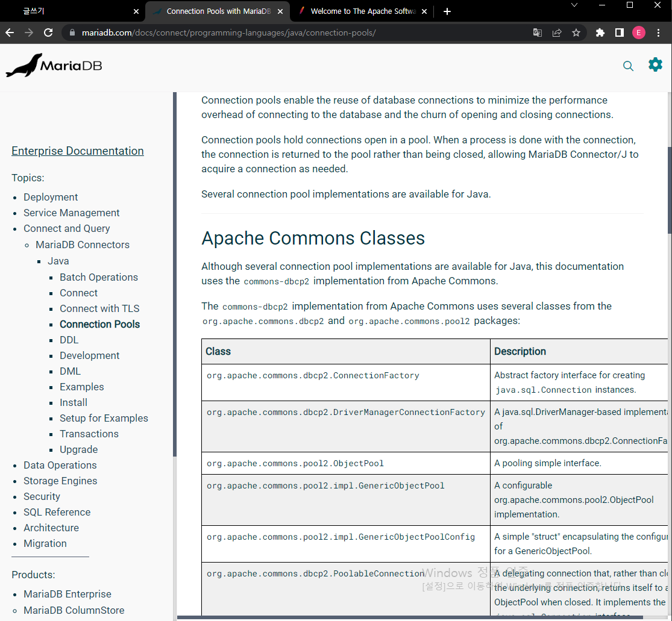Switch to Welcome to The Apache tab

tap(362, 11)
